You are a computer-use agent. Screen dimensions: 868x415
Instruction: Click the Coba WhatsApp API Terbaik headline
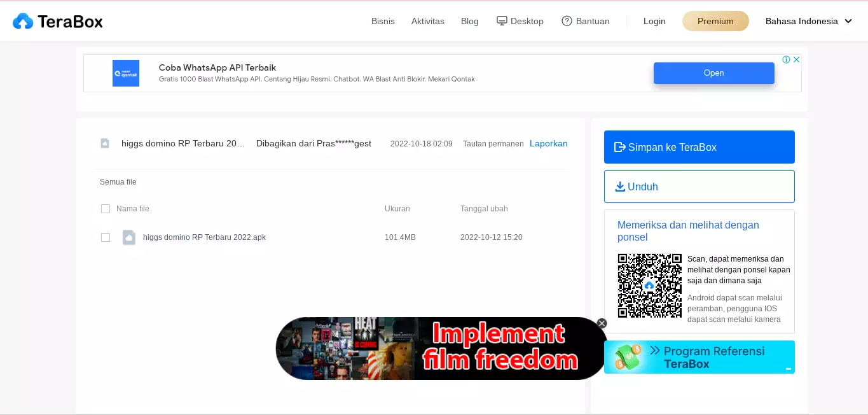point(217,67)
